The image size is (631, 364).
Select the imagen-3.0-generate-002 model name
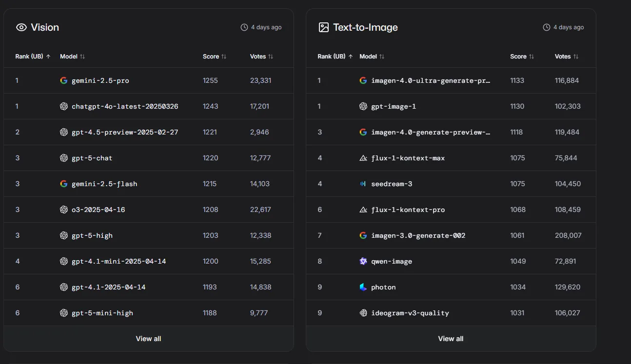point(418,235)
